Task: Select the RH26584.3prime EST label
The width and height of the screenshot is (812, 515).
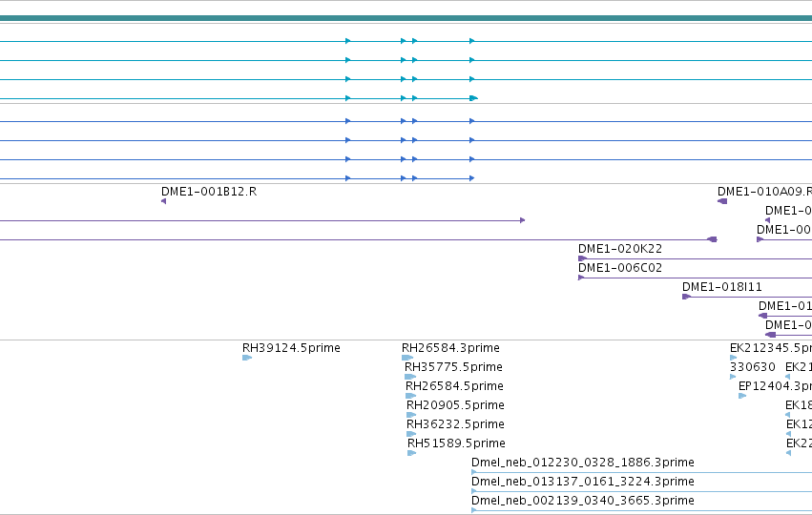Action: click(450, 348)
